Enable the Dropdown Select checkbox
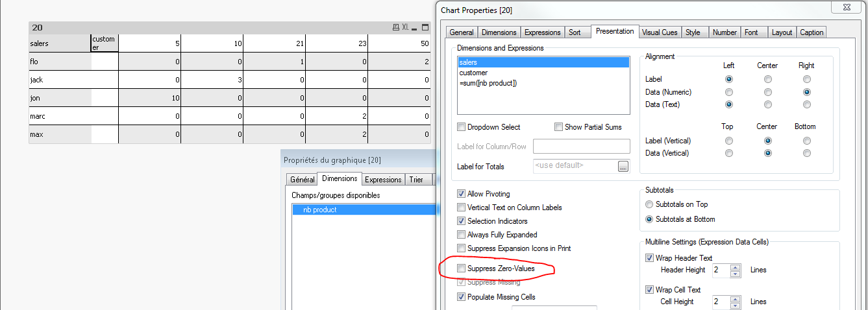Screen dimensions: 868x310 click(x=462, y=127)
